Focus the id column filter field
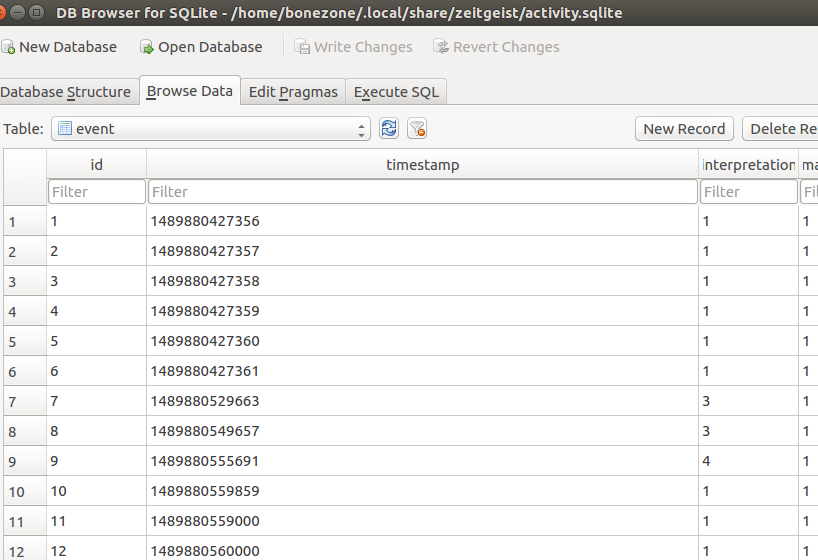 pyautogui.click(x=97, y=192)
